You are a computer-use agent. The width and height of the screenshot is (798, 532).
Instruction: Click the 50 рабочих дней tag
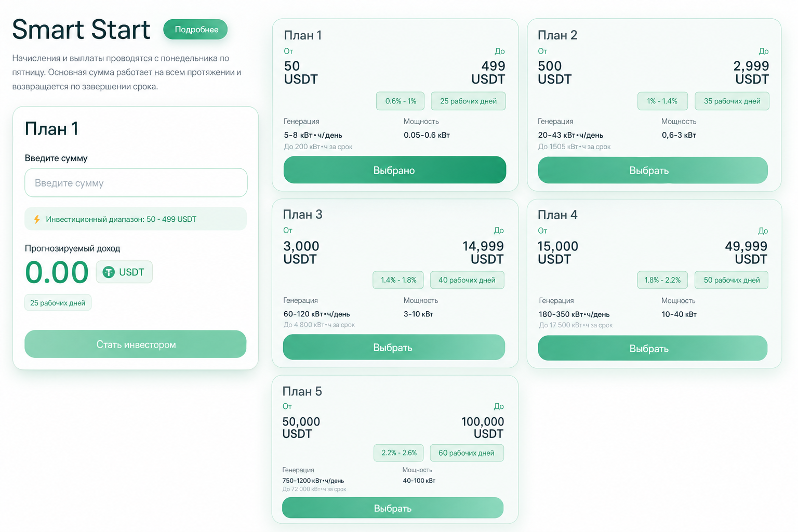[732, 280]
